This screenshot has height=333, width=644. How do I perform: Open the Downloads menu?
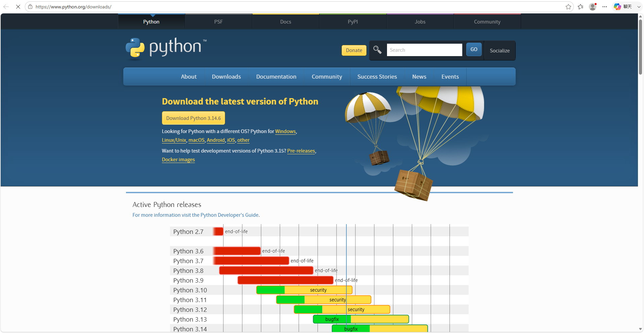[226, 77]
